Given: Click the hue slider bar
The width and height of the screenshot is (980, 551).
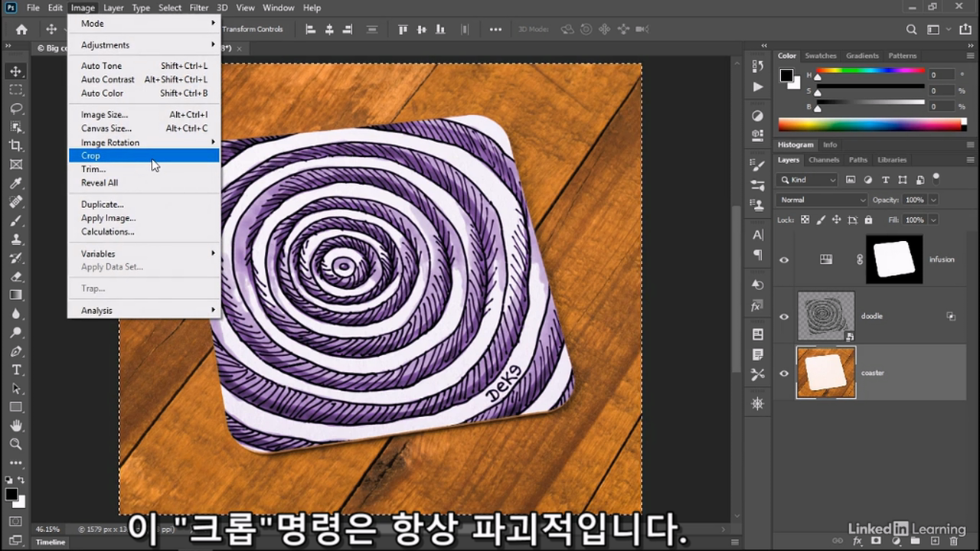Looking at the screenshot, I should tap(871, 72).
